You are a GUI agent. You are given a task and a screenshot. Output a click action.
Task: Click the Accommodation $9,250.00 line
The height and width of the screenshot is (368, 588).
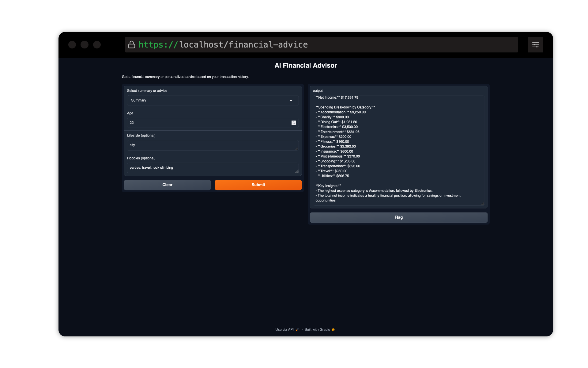pyautogui.click(x=341, y=112)
